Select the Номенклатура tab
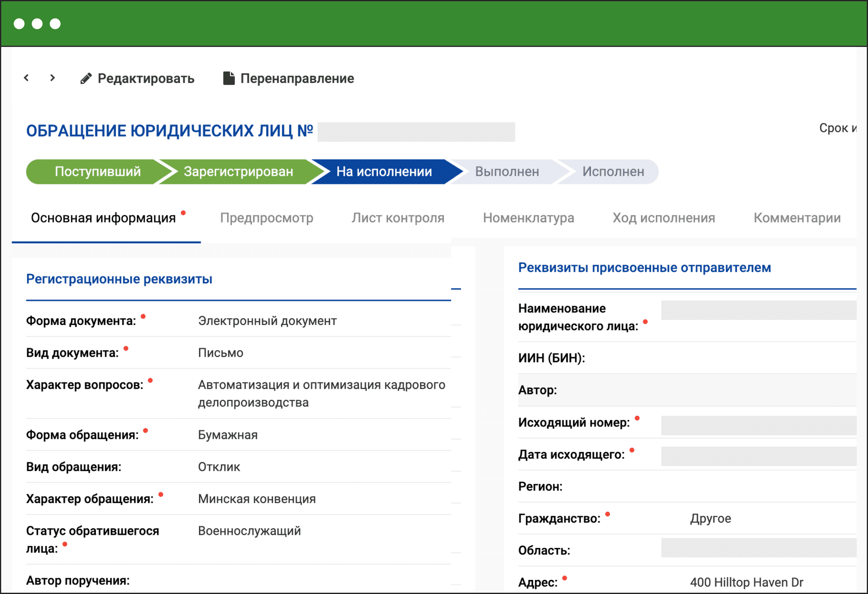This screenshot has width=868, height=594. coord(528,218)
